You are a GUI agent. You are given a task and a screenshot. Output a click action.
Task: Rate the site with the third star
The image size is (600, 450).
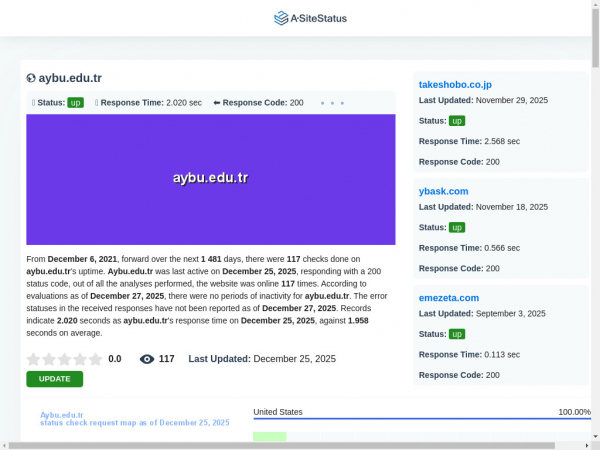(64, 359)
